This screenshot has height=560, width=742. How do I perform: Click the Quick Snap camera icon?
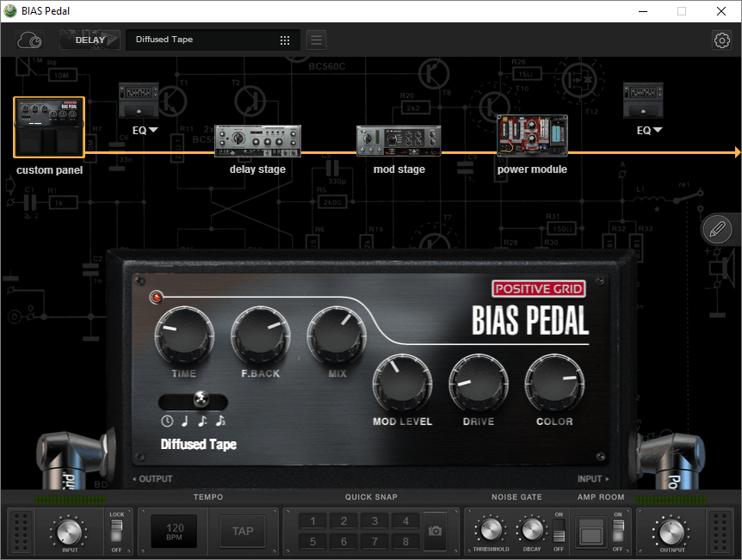pos(436,531)
